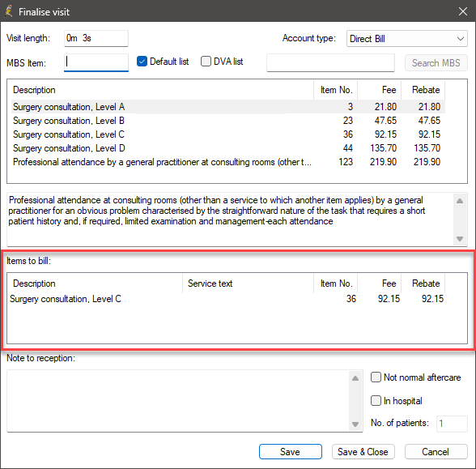Viewport: 476px width, 469px height.
Task: Click the Visit length field
Action: [x=96, y=38]
